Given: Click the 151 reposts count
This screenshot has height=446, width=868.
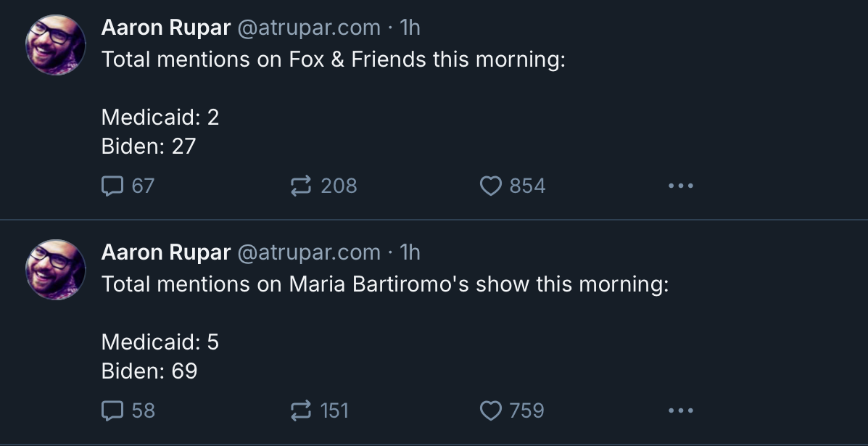Looking at the screenshot, I should pyautogui.click(x=334, y=411).
